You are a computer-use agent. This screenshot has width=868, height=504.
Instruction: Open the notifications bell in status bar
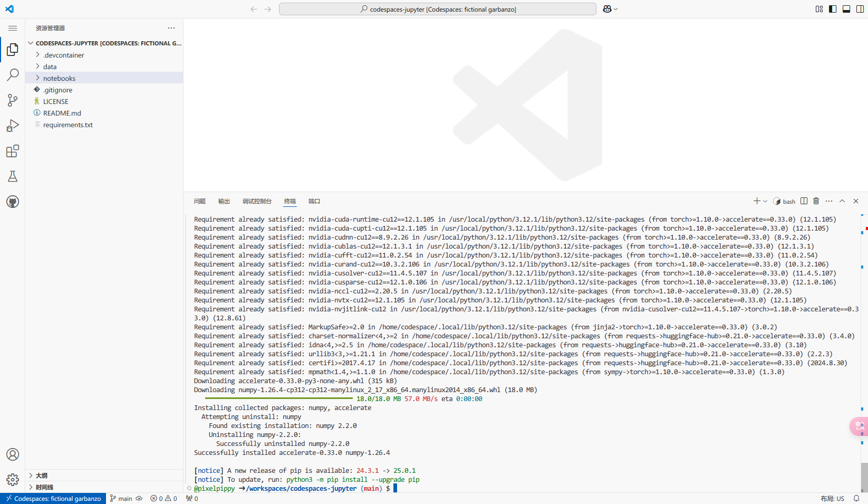point(856,498)
